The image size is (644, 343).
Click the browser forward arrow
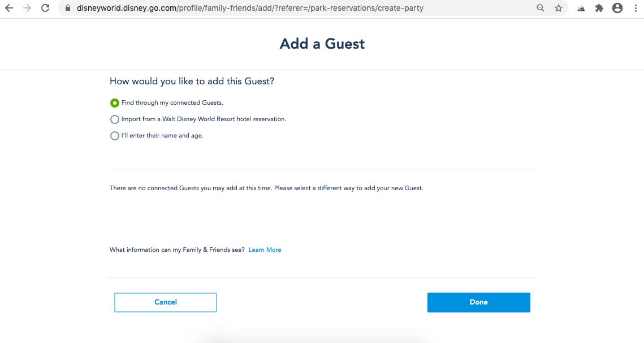coord(27,8)
